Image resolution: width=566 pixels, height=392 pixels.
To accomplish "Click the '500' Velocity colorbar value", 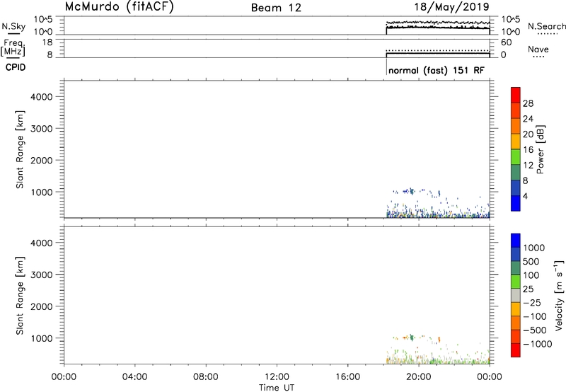I will (x=531, y=262).
